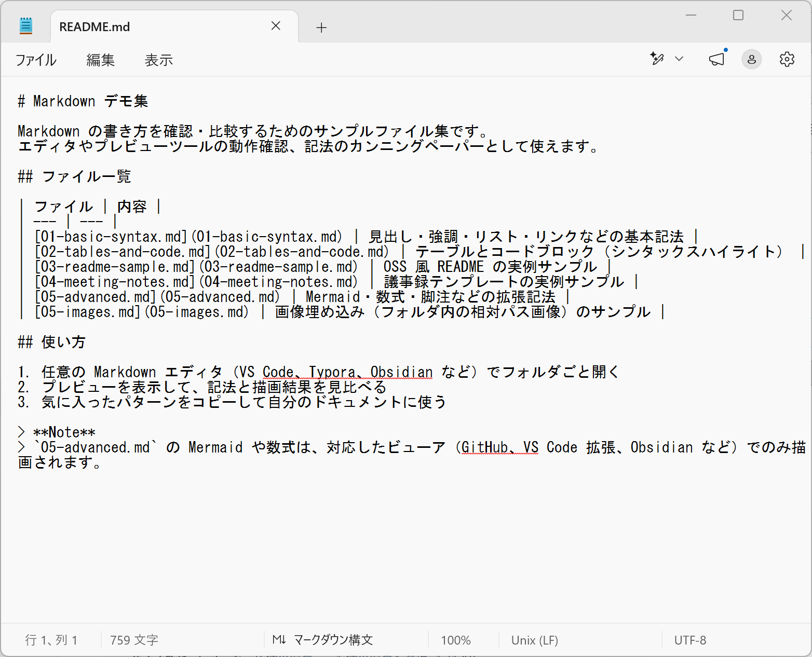Maximize the Notepad window

(x=738, y=16)
